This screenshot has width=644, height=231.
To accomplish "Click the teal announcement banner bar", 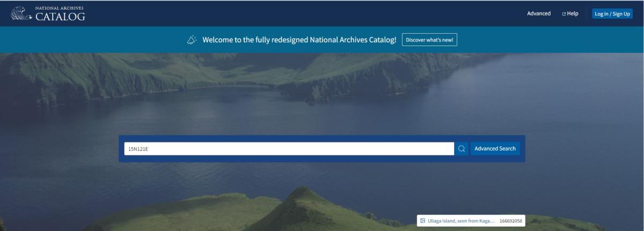I will (537, 40).
